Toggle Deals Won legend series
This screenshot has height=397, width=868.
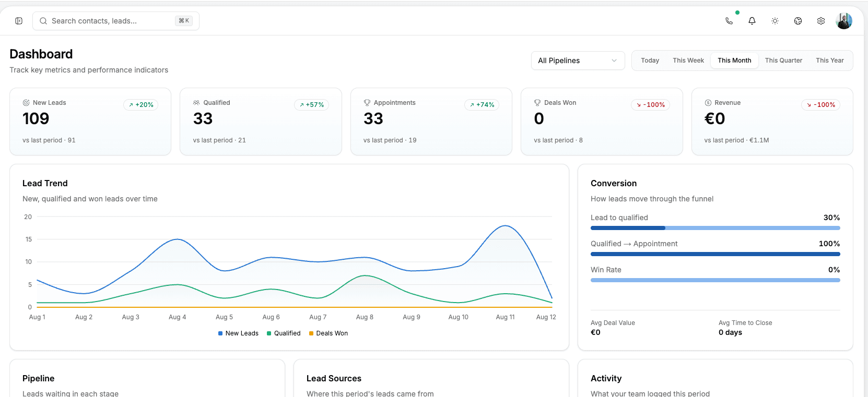(x=329, y=333)
